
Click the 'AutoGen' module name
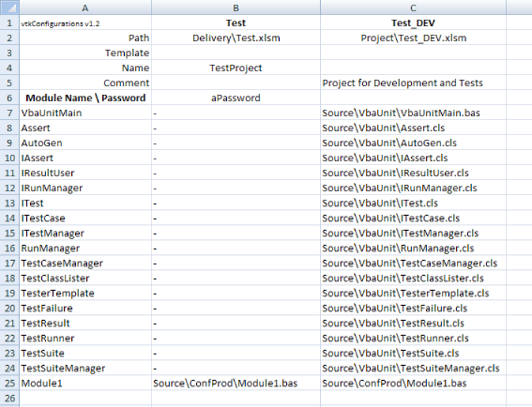85,143
